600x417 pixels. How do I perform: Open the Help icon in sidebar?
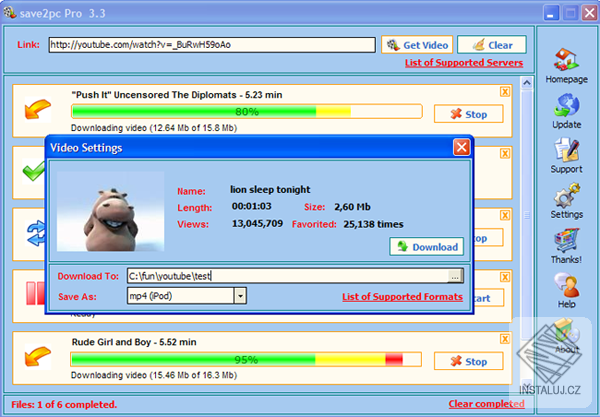(x=566, y=285)
